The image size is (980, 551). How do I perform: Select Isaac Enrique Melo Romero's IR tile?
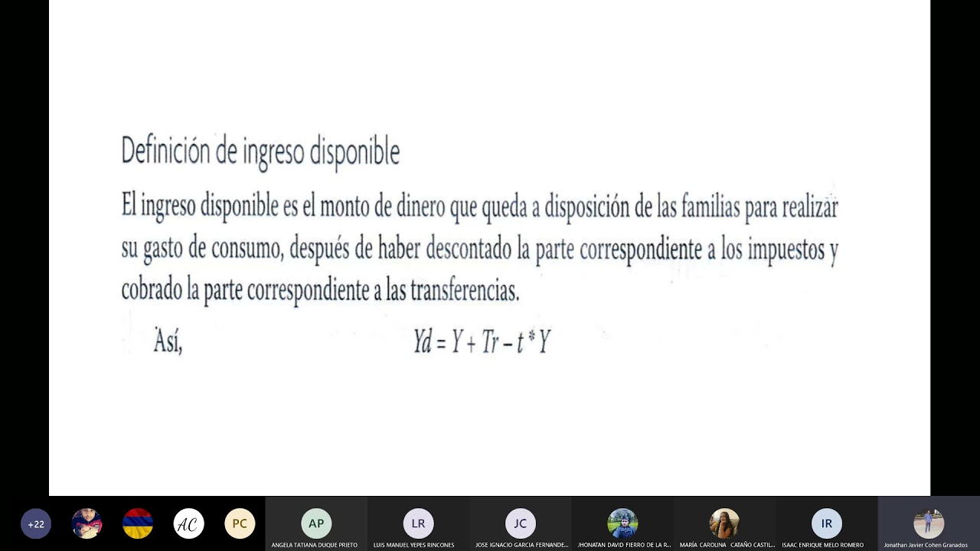[x=827, y=524]
